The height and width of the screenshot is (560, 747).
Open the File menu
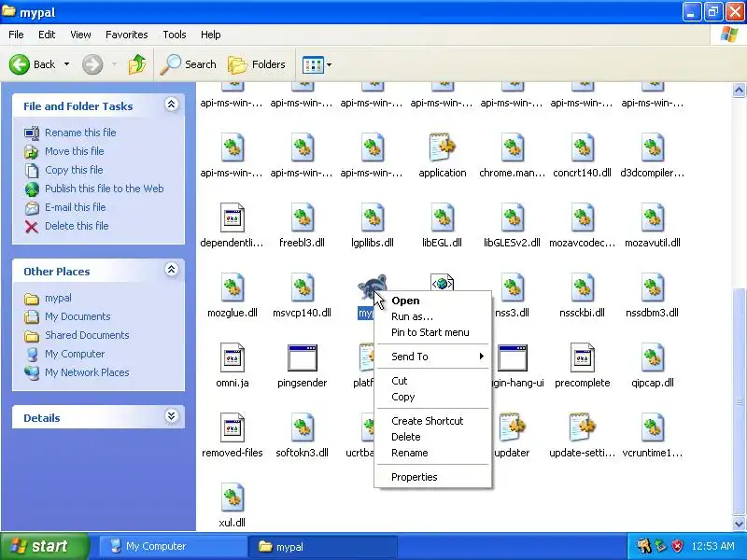[16, 35]
